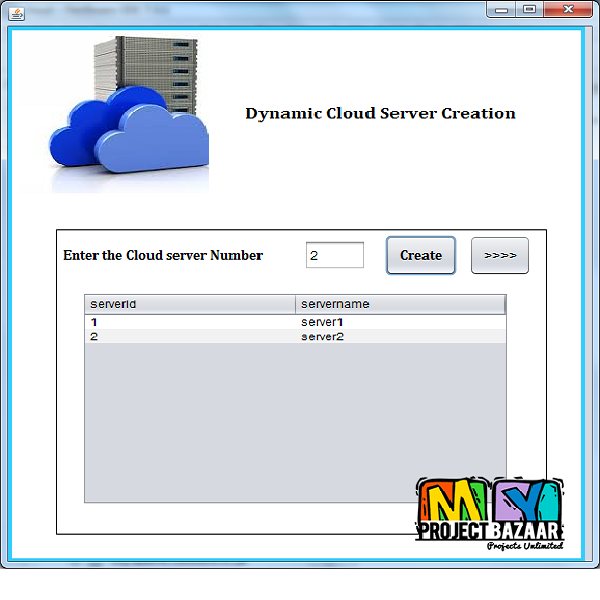The image size is (600, 600).
Task: Select the server1 name cell
Action: [400, 323]
